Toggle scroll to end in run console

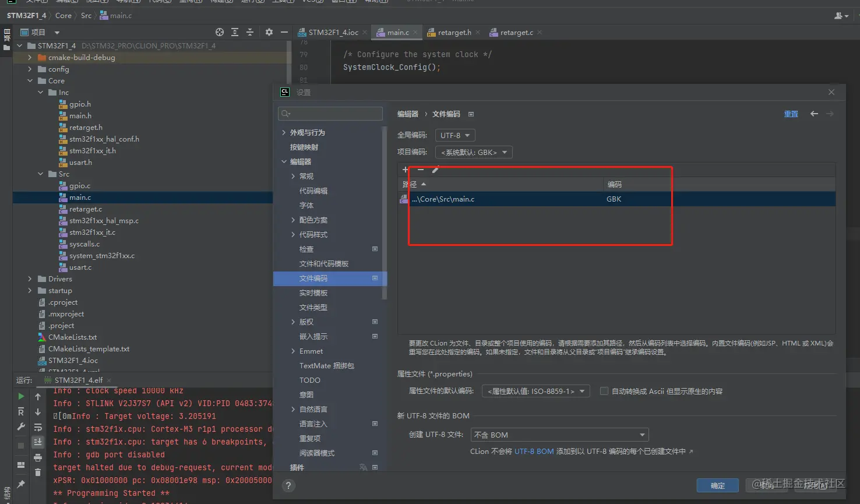point(38,442)
